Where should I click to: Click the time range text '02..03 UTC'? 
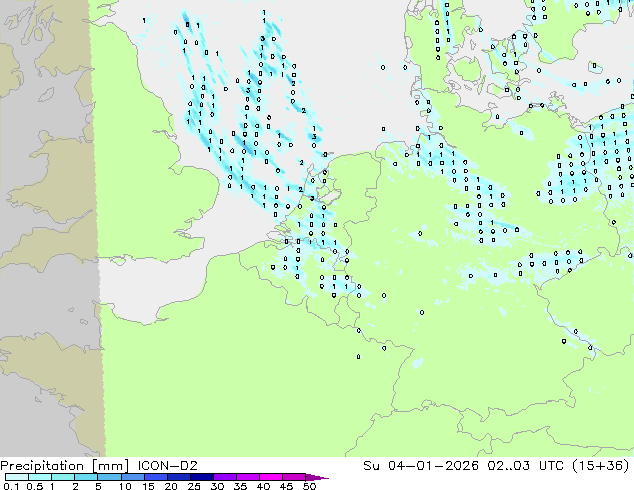(525, 466)
